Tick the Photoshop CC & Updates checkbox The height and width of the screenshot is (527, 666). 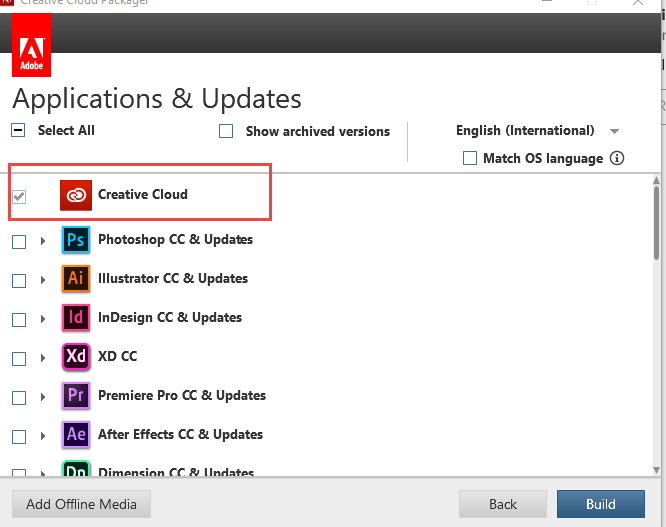(19, 241)
